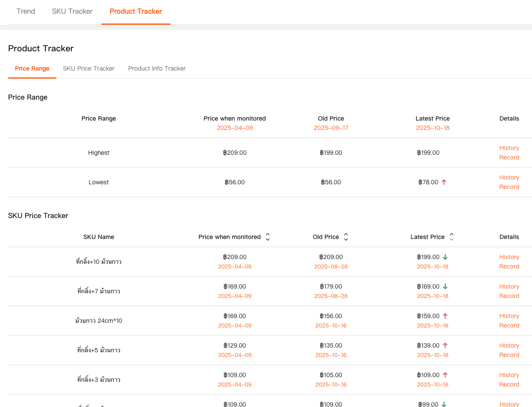Click the sort chevrons beside Old Price header

346,236
